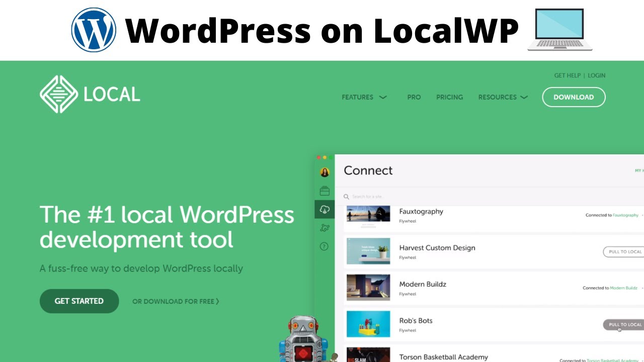
Task: Expand the Features menu chevron
Action: [x=383, y=97]
